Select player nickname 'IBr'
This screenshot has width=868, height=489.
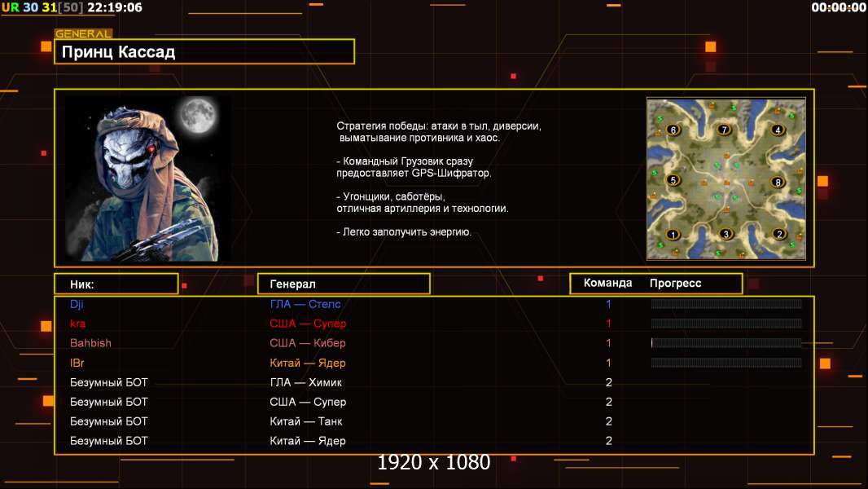[77, 363]
